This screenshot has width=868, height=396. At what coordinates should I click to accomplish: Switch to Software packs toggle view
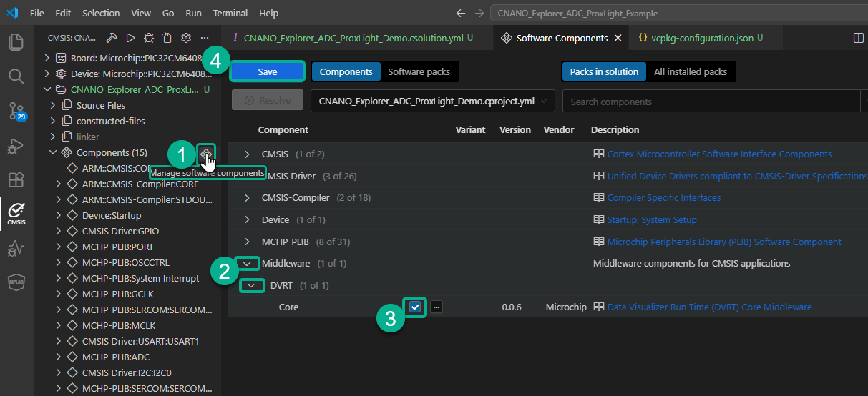click(419, 71)
